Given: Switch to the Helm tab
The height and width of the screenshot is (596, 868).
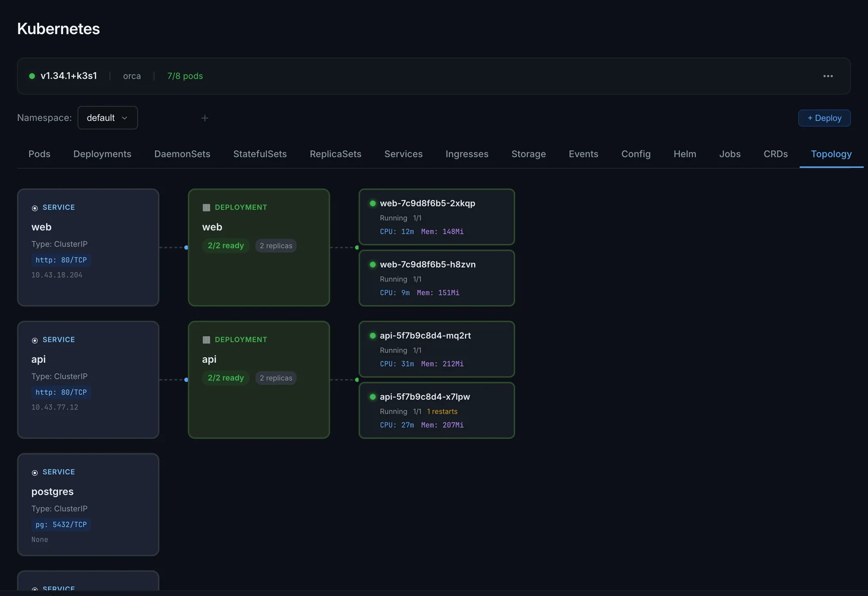Looking at the screenshot, I should point(685,154).
